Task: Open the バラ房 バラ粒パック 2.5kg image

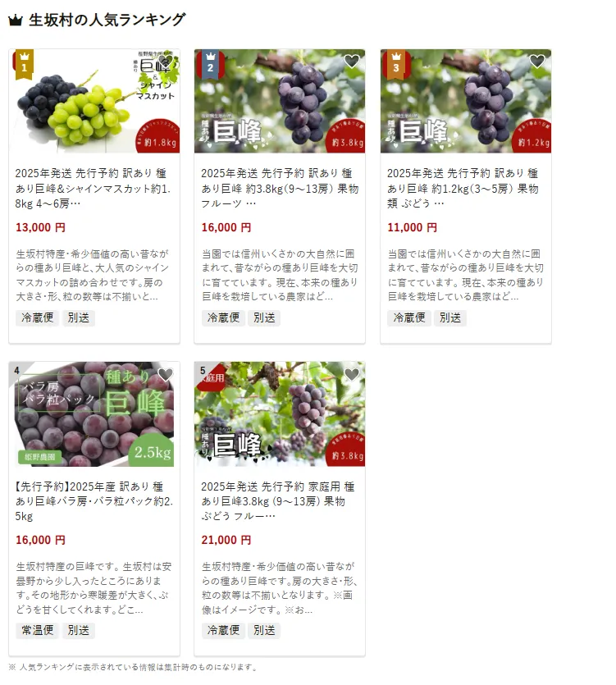Action: pos(94,414)
